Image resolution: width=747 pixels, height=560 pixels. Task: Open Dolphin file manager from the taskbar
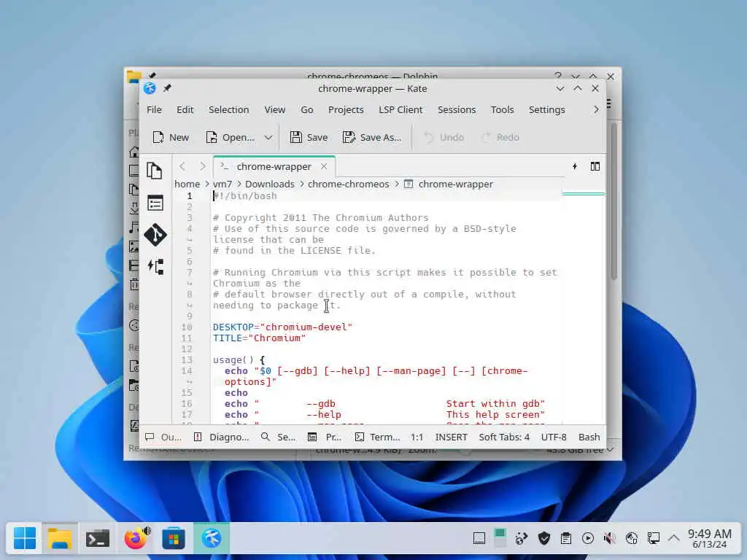pos(60,539)
